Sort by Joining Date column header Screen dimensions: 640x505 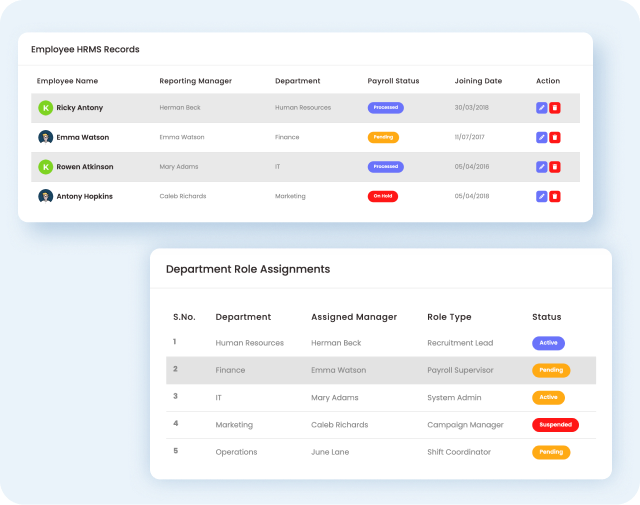[x=478, y=81]
